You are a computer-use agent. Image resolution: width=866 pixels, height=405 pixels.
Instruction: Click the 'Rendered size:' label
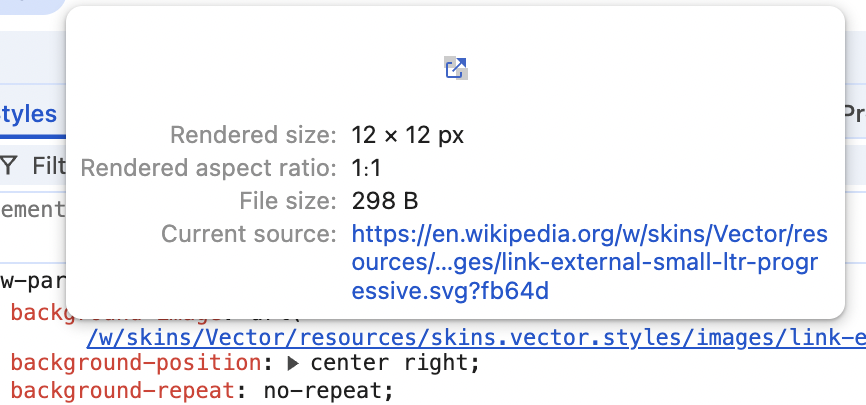point(253,135)
